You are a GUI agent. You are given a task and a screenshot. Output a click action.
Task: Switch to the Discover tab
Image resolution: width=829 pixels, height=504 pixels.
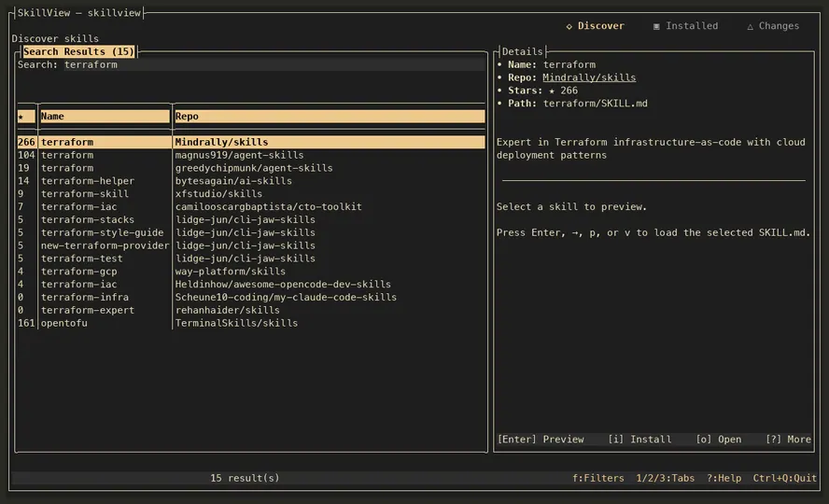[x=595, y=26]
